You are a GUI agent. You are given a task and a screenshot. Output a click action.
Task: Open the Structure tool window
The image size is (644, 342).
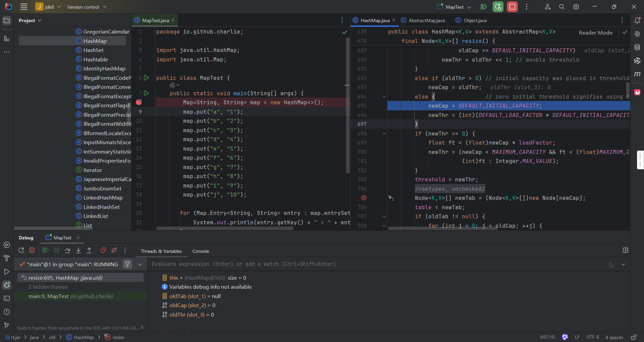pyautogui.click(x=7, y=39)
